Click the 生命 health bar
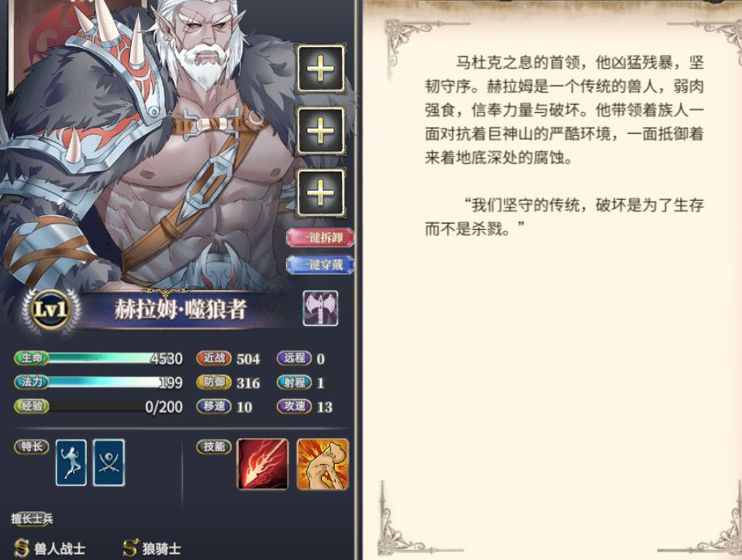Screen dimensions: 742x560 coord(98,358)
